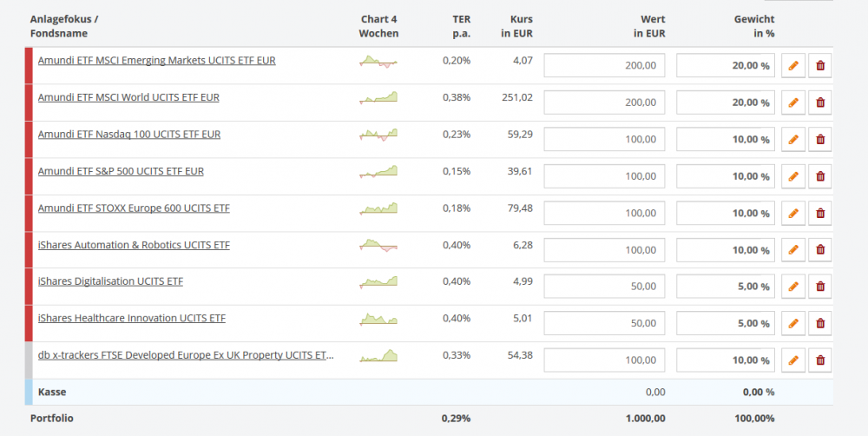The height and width of the screenshot is (436, 868).
Task: Open 4-week chart for Amundi MSCI World
Action: pos(378,97)
